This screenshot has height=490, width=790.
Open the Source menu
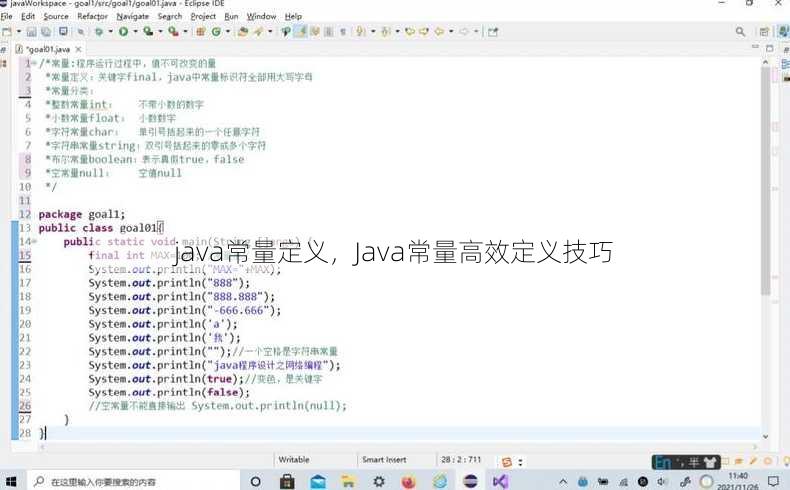click(56, 16)
